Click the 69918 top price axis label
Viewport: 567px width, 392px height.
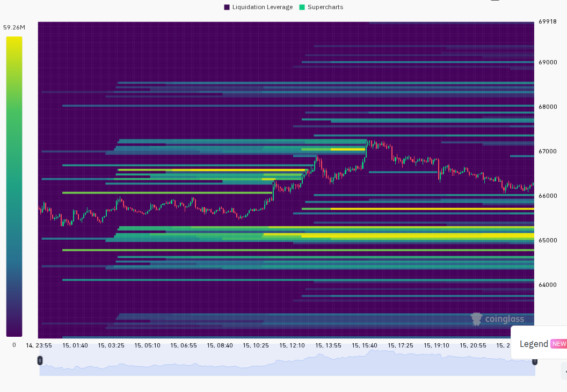[548, 21]
